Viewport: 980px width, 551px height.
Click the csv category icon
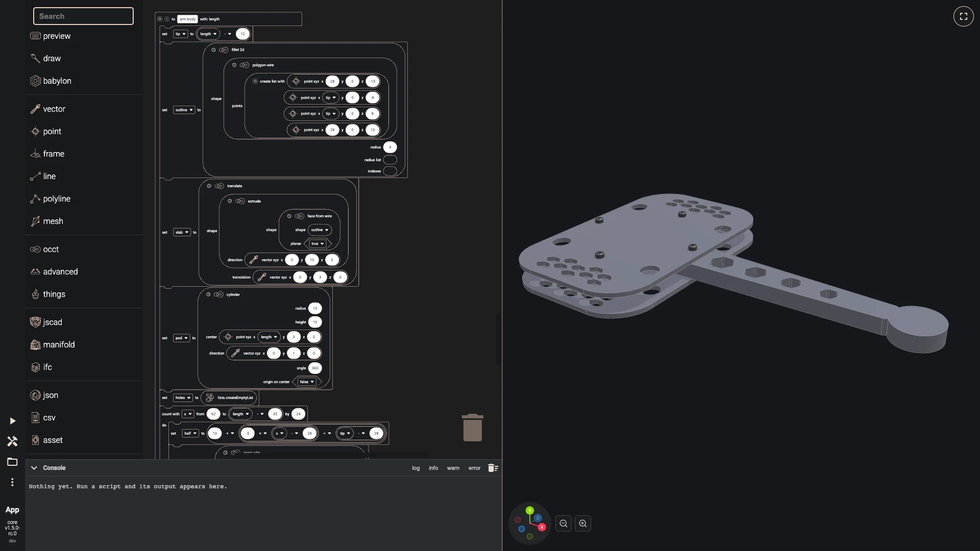pos(35,417)
